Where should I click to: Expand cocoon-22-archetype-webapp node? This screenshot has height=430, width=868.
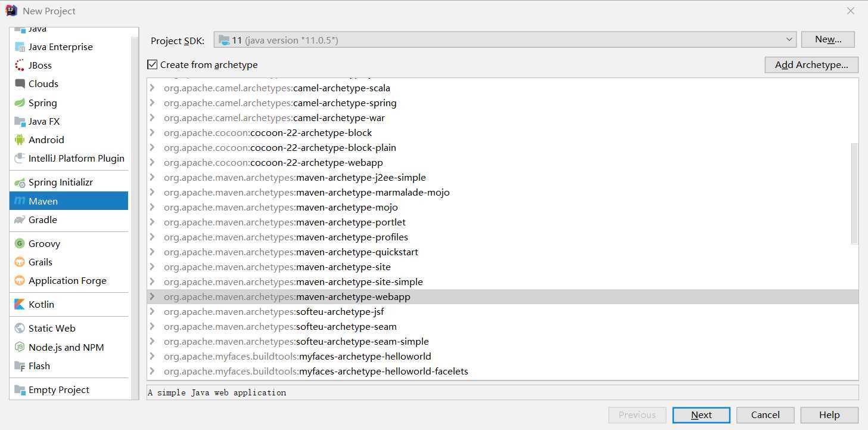click(x=153, y=162)
